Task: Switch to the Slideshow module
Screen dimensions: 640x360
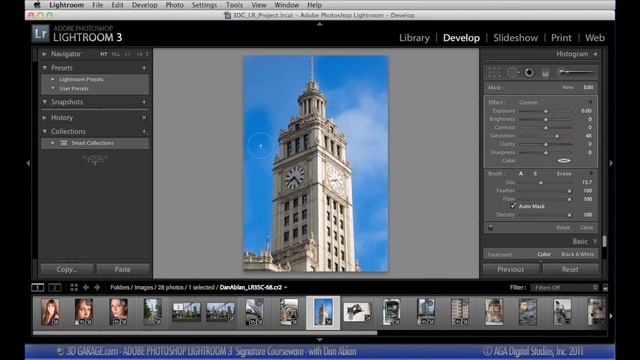Action: tap(516, 38)
